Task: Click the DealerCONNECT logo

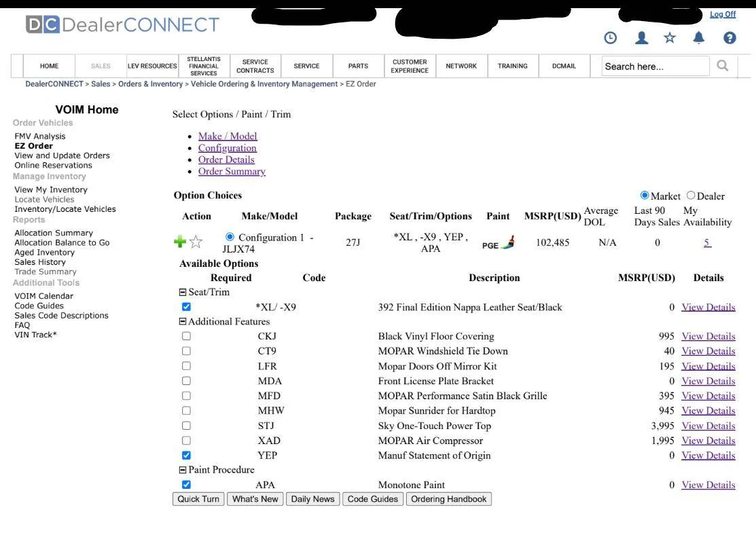Action: (122, 24)
